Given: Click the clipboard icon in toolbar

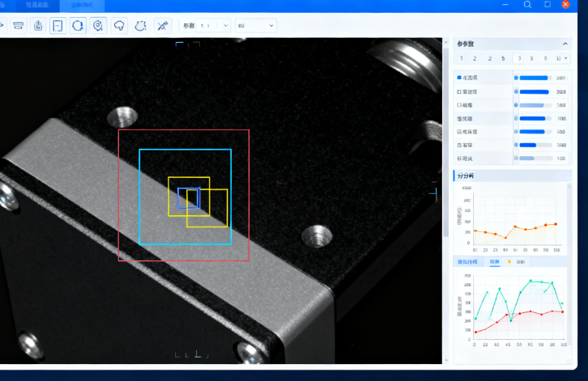Looking at the screenshot, I should click(37, 26).
